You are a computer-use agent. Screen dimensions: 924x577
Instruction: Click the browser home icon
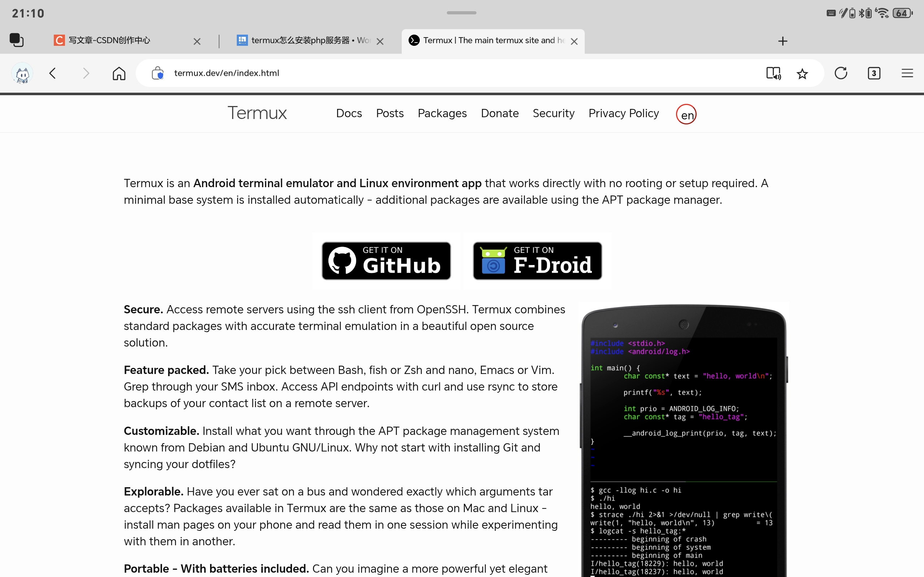point(119,73)
